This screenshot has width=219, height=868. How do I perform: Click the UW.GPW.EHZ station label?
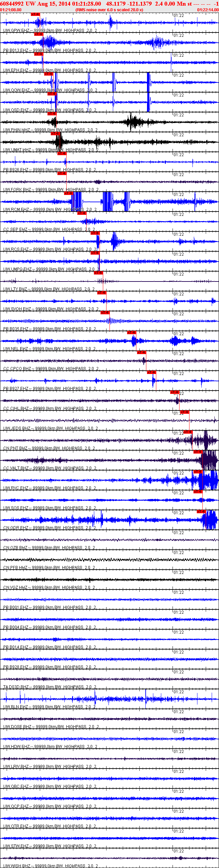[16, 30]
